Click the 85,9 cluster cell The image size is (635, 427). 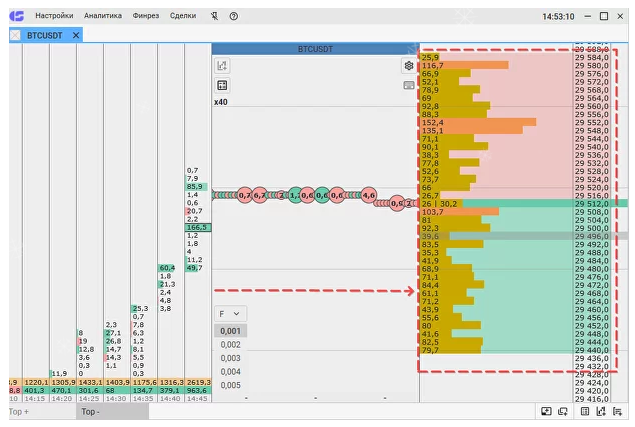[x=196, y=187]
